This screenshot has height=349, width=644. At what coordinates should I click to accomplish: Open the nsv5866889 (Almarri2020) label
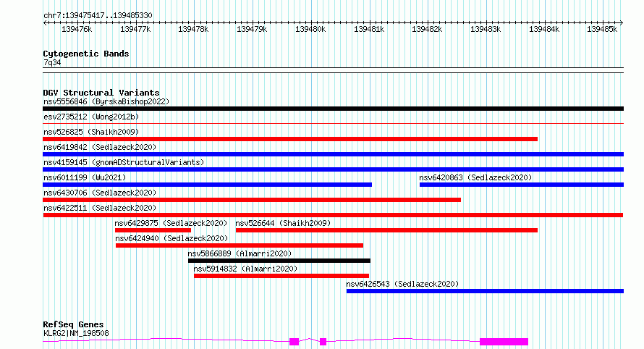pyautogui.click(x=240, y=253)
